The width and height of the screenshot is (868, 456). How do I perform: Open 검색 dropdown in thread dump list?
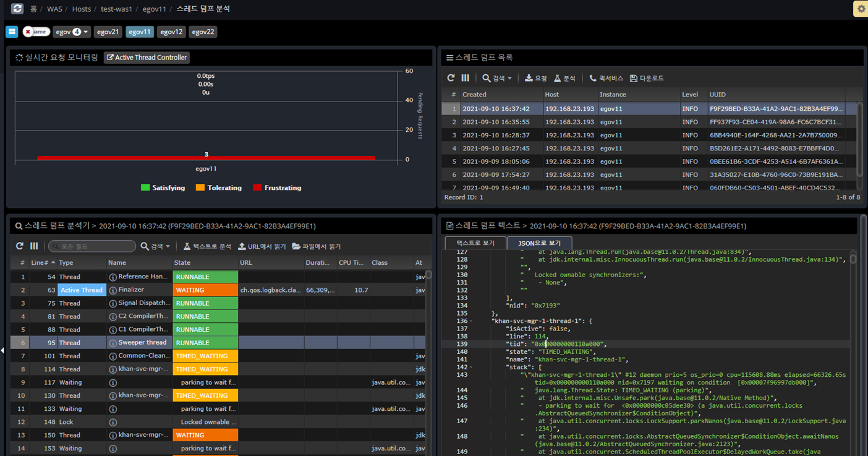click(497, 78)
